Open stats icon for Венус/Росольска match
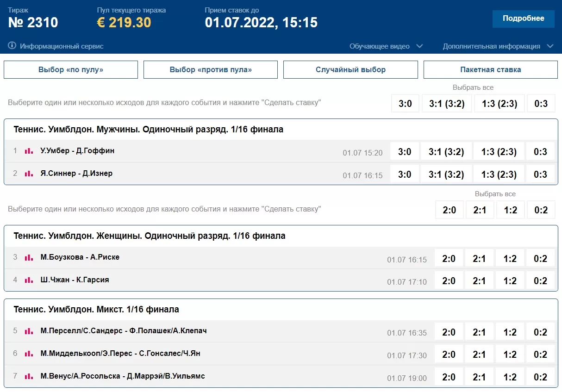 point(29,376)
